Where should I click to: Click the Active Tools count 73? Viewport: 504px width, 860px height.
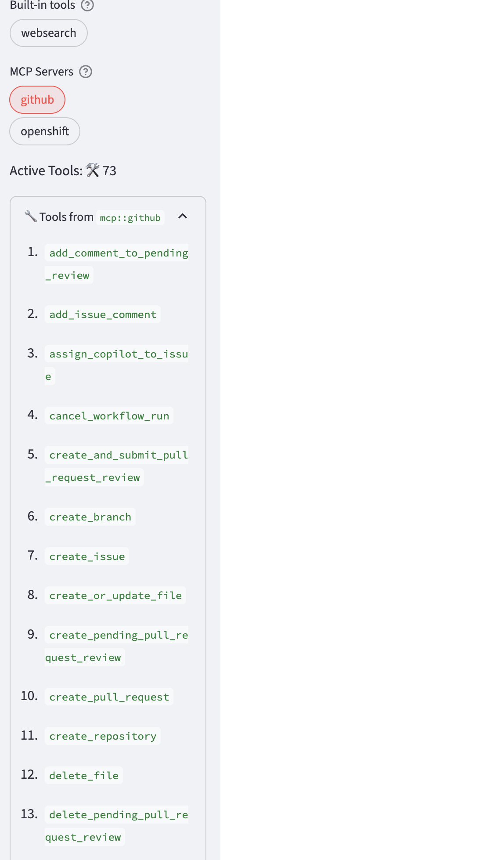pos(109,170)
